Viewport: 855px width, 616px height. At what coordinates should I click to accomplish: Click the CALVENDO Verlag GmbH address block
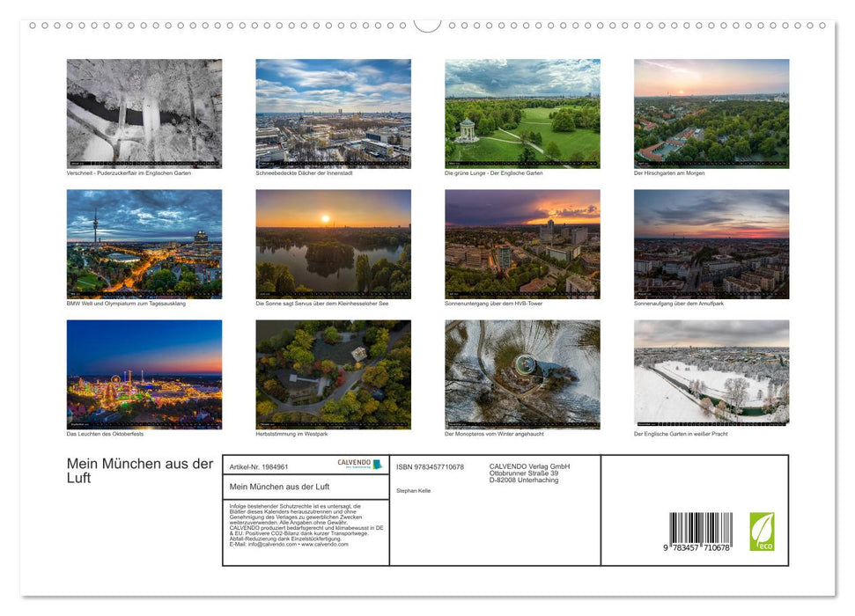[x=527, y=473]
